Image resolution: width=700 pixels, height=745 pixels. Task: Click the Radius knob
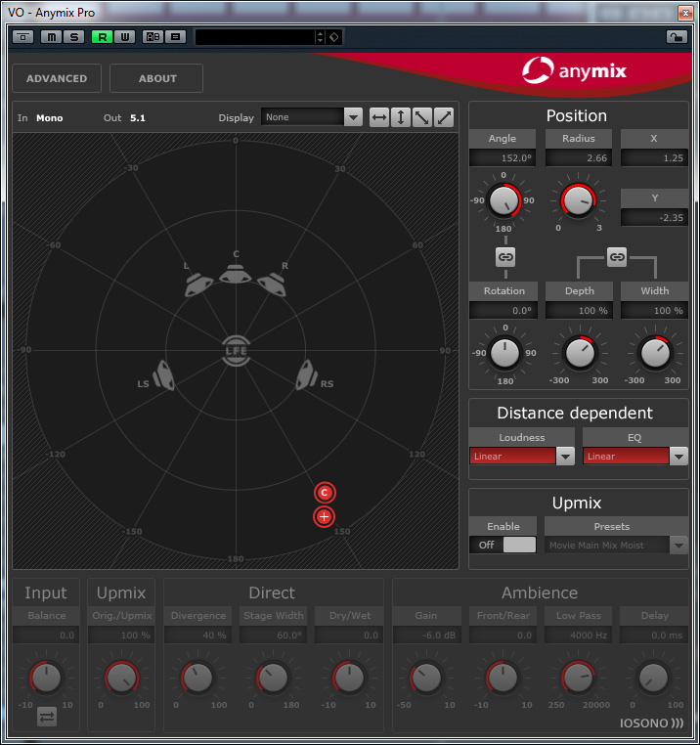click(x=579, y=200)
